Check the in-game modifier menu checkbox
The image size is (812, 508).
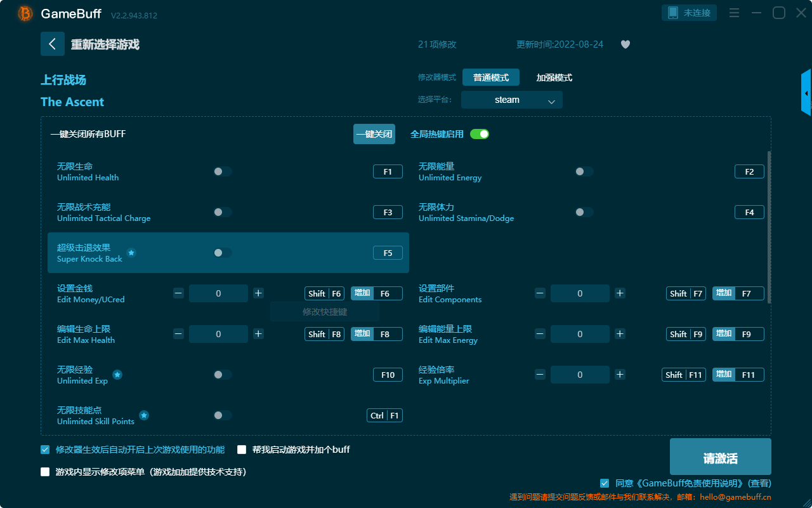click(x=45, y=472)
